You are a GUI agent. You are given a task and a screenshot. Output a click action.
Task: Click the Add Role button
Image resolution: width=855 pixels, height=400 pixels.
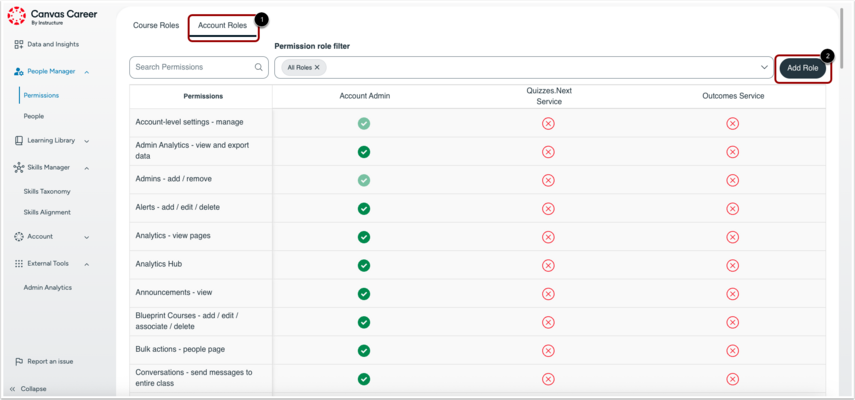(803, 68)
